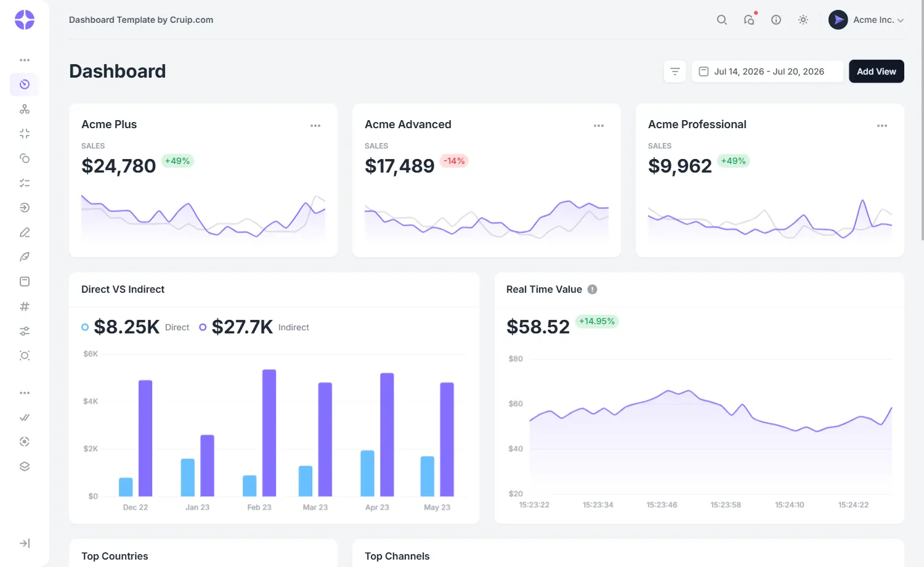Click the Dashboard Template by Cruip.com text

tap(141, 20)
